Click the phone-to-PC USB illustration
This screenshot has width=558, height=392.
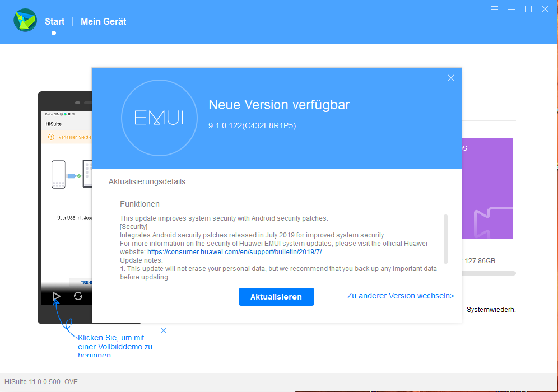[72, 174]
